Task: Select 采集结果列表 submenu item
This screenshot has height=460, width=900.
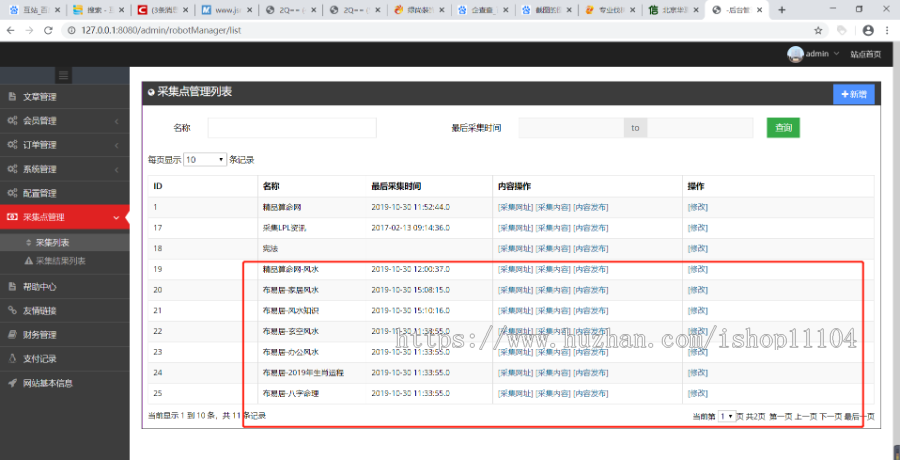Action: (60, 261)
